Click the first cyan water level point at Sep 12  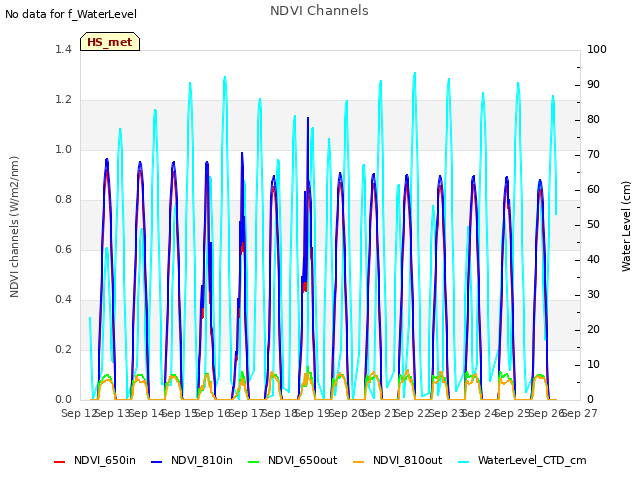click(90, 318)
